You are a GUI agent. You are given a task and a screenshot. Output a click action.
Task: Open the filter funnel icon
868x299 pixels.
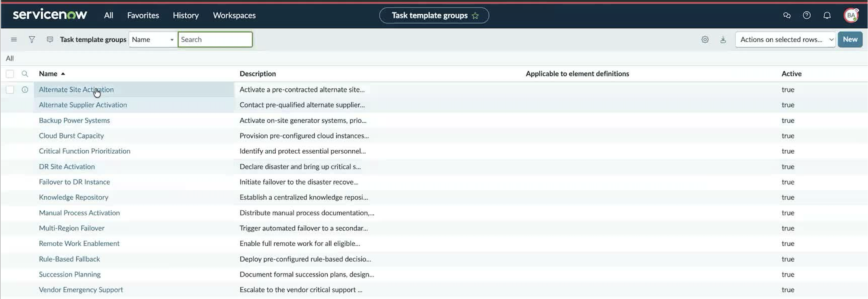[x=32, y=40]
